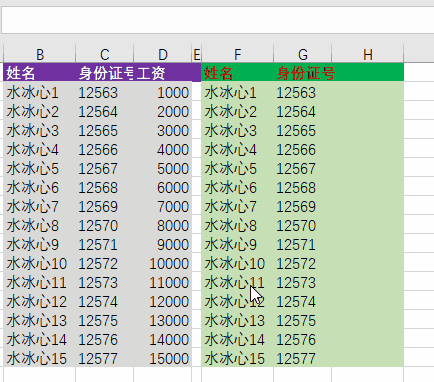Screen dimensions: 434x382
Task: Select cell 12574 in column C
Action: coord(105,301)
